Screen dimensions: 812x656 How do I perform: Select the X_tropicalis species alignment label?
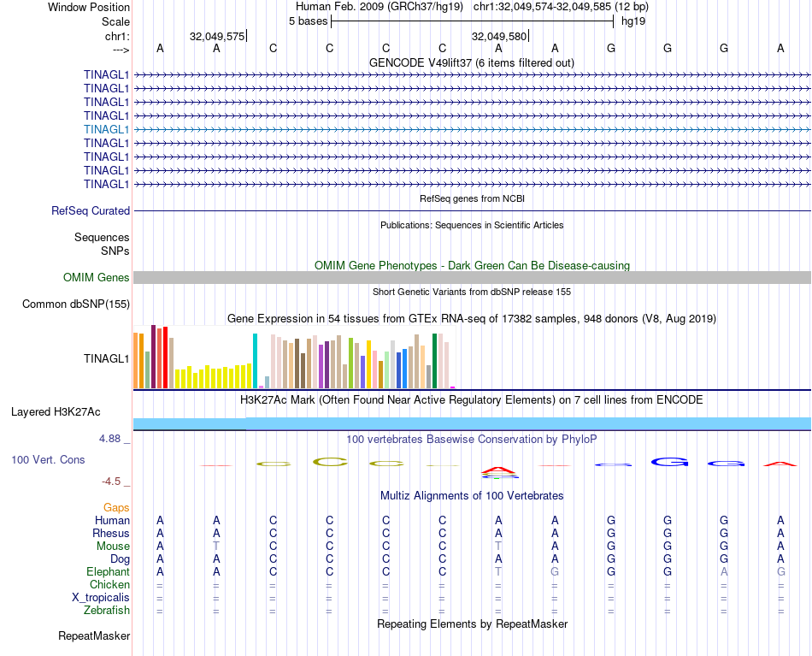[101, 598]
